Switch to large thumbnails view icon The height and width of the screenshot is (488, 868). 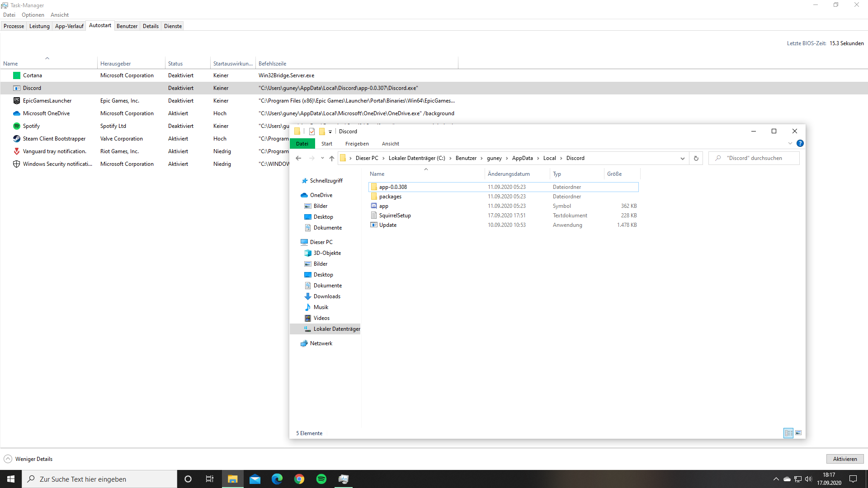pyautogui.click(x=798, y=433)
